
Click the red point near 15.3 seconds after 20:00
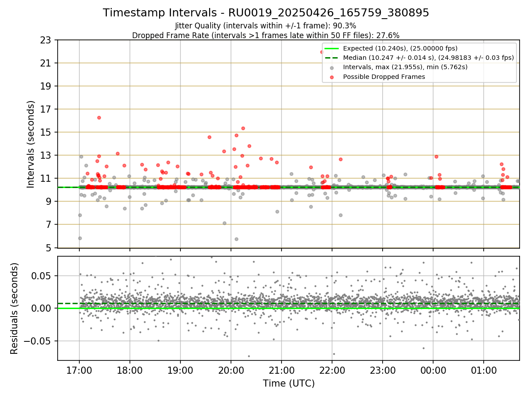(243, 128)
